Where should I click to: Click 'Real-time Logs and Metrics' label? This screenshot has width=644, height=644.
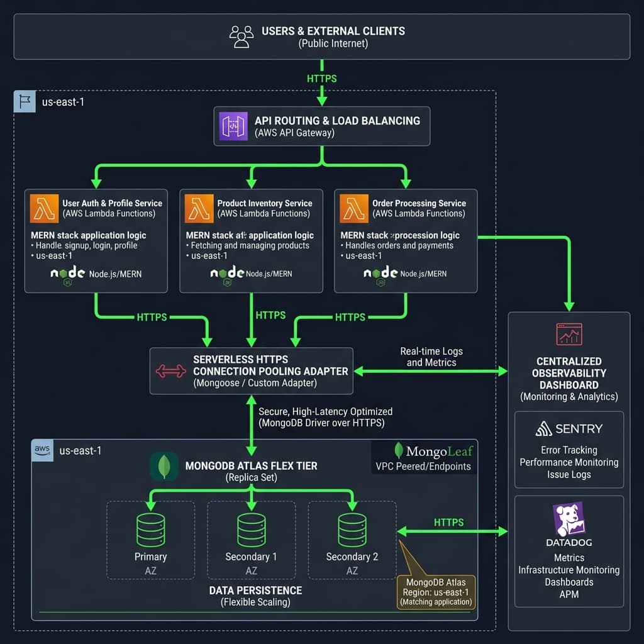pyautogui.click(x=431, y=357)
